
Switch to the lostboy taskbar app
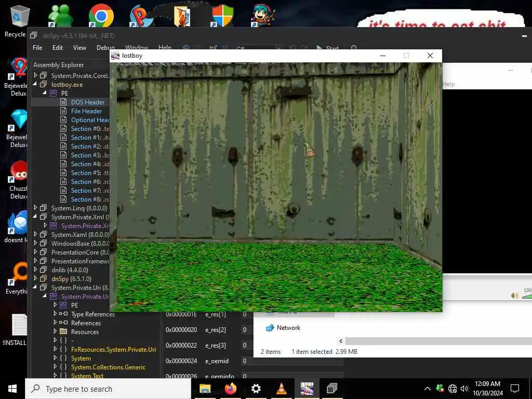[x=307, y=389]
